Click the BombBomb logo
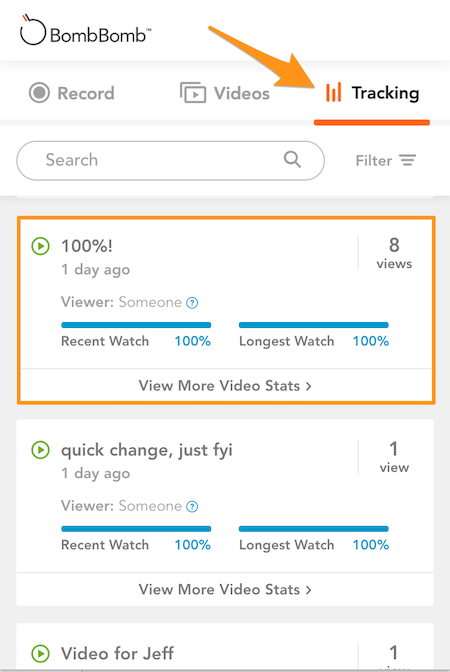The width and height of the screenshot is (450, 672). [x=85, y=31]
